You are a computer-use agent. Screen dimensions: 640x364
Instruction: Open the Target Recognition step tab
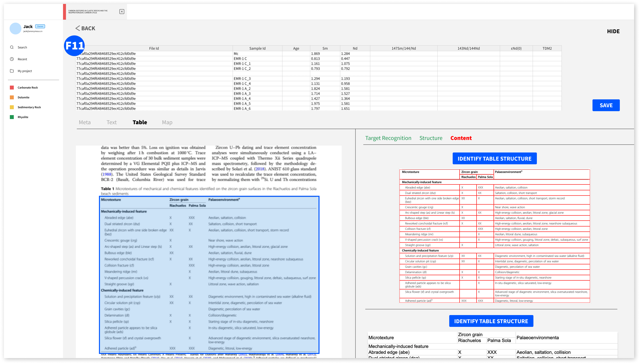tap(388, 138)
